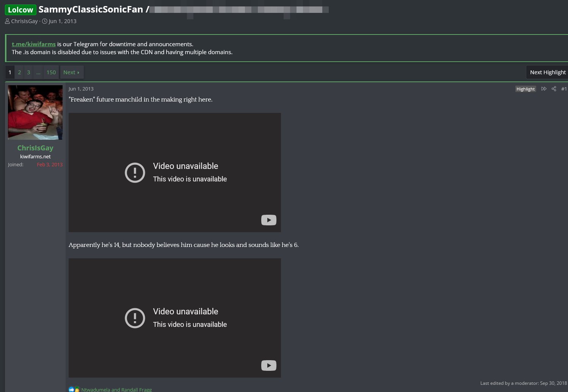This screenshot has width=568, height=392.
Task: Jump to last page 150
Action: pyautogui.click(x=51, y=72)
